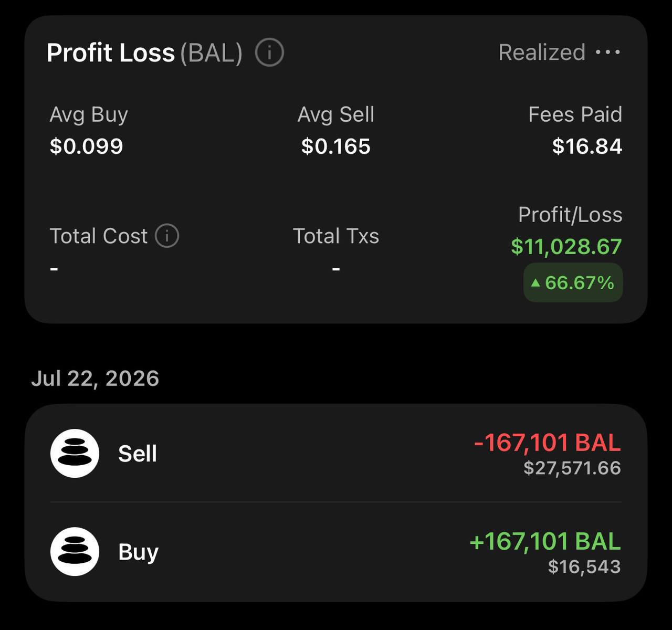Image resolution: width=672 pixels, height=630 pixels.
Task: Tap the Total Cost info icon
Action: pos(167,236)
